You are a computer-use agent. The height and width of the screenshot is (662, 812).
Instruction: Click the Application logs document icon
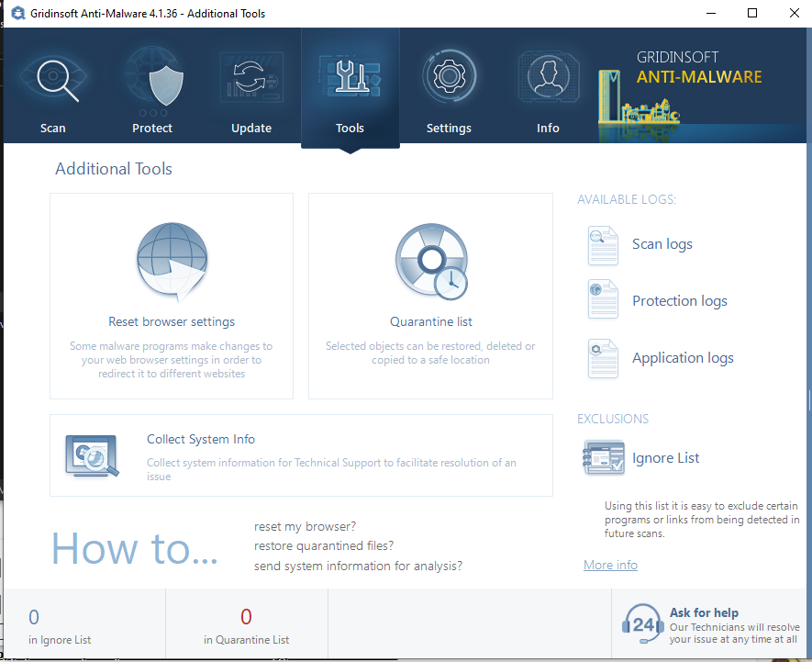pyautogui.click(x=603, y=358)
